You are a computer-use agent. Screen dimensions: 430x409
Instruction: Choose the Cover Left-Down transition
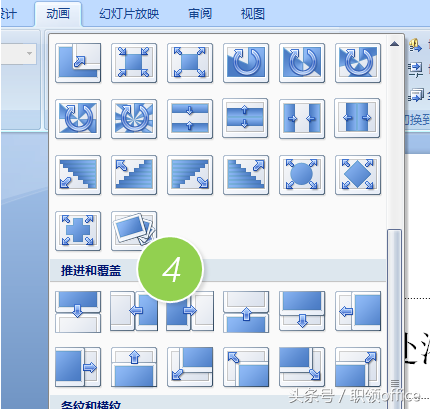(x=190, y=367)
